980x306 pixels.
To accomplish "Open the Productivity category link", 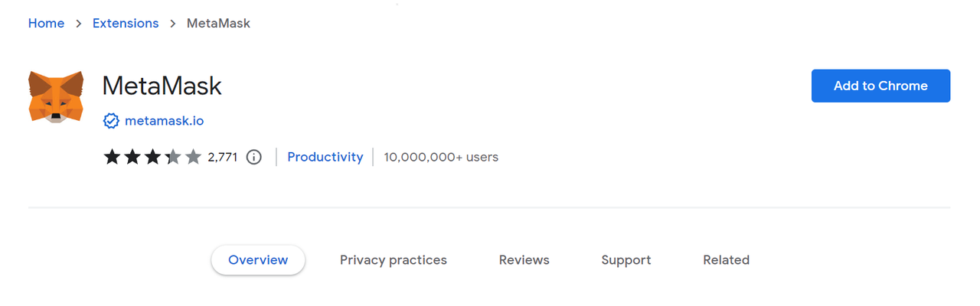I will [x=325, y=157].
